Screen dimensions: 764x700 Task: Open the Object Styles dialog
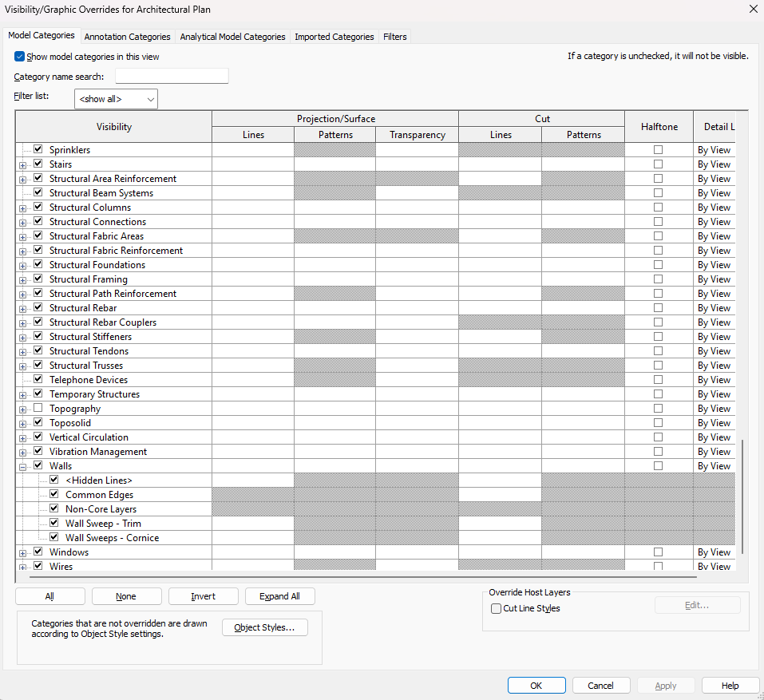[x=264, y=627]
